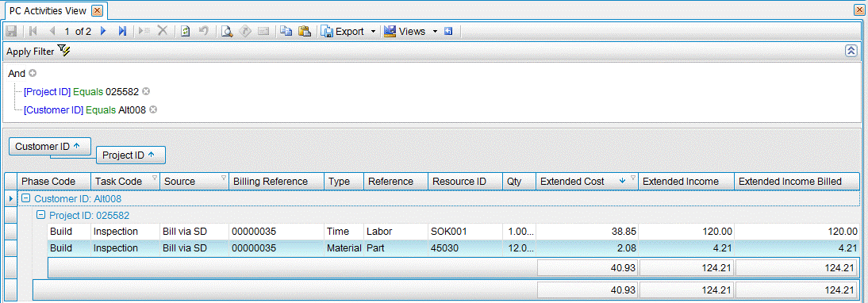Open the Source column filter
Viewport: 868px width, 303px height.
click(x=224, y=178)
